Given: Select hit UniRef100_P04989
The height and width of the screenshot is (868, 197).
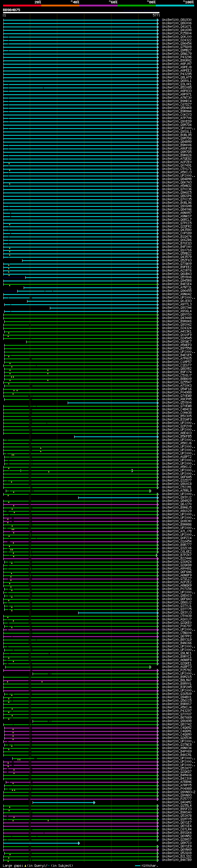Looking at the screenshot, I should coord(177,789).
